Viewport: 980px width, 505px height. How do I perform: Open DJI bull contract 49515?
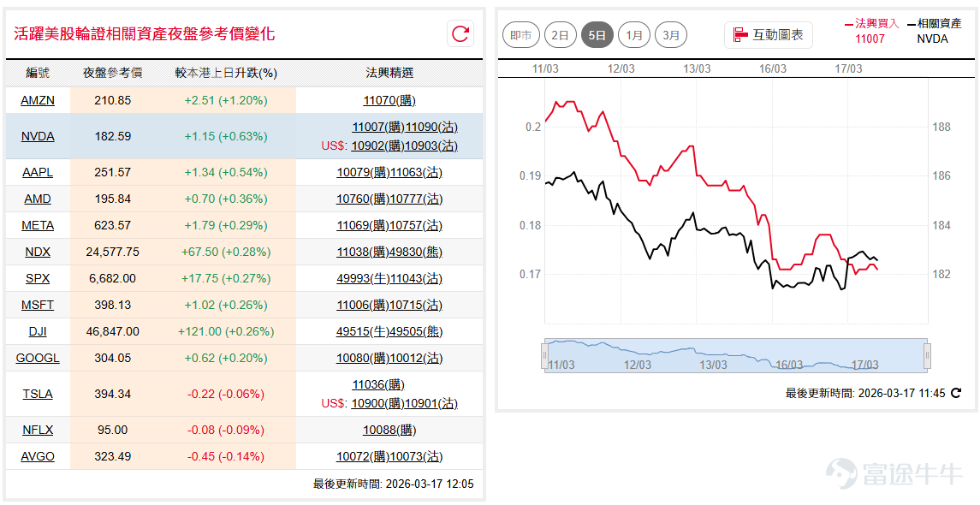(x=363, y=331)
